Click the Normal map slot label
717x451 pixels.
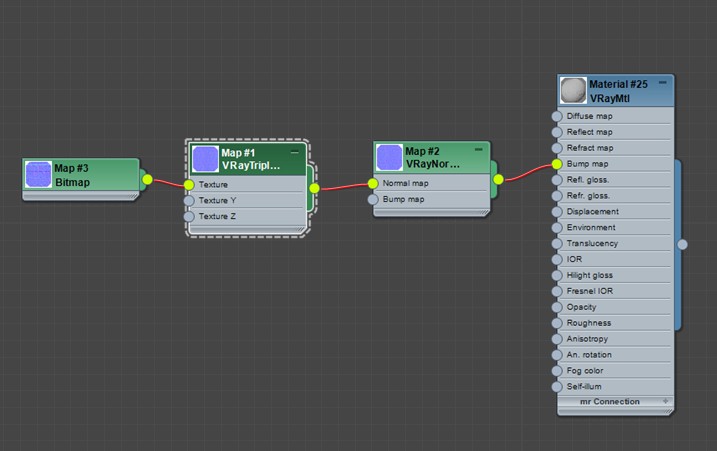tap(405, 183)
